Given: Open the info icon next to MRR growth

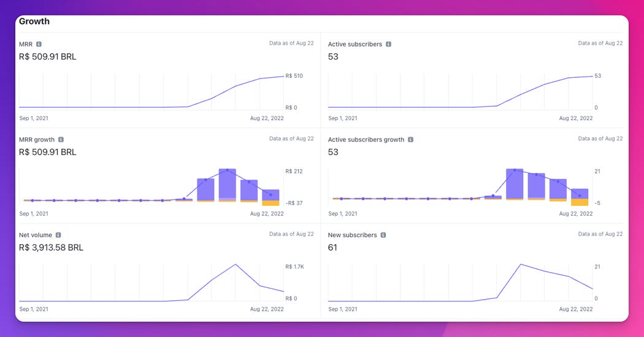Looking at the screenshot, I should [61, 140].
